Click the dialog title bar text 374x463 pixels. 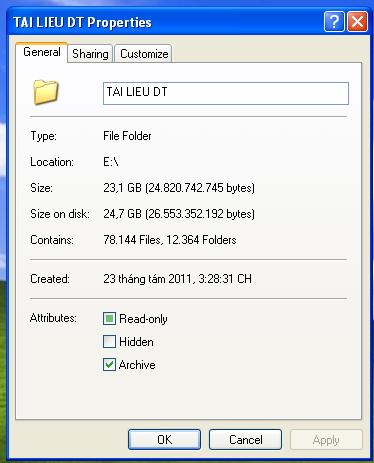[x=82, y=23]
